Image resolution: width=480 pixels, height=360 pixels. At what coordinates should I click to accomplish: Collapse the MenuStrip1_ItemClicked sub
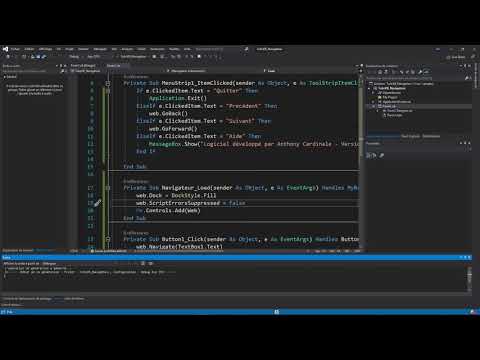point(108,83)
